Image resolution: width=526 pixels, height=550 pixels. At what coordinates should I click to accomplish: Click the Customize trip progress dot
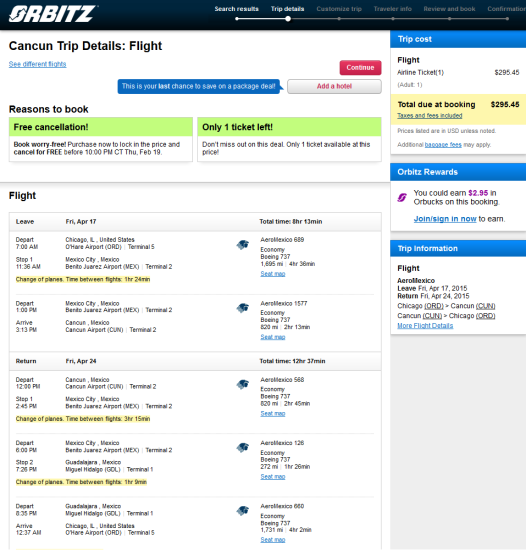coord(339,19)
